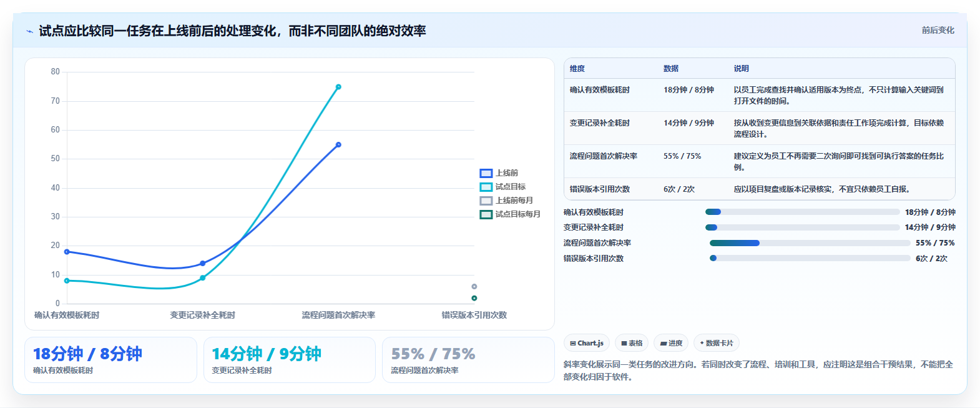Click the 前后变化 label in the header

point(938,30)
